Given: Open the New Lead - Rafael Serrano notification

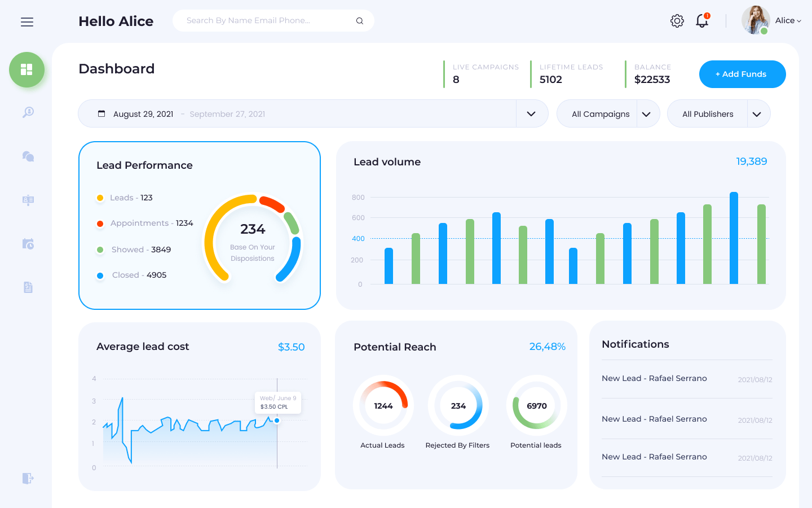Looking at the screenshot, I should click(x=654, y=378).
